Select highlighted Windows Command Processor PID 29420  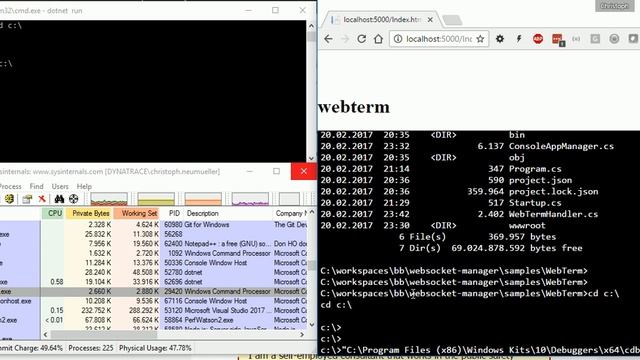[153, 291]
